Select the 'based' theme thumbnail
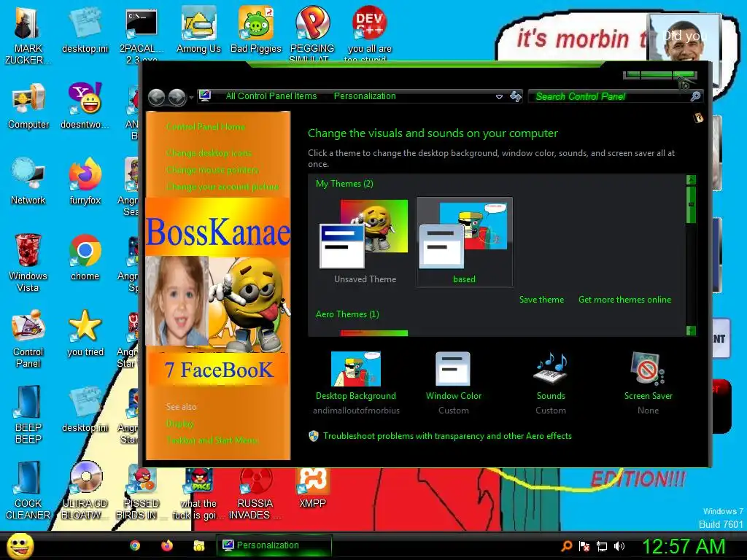747x560 pixels. click(465, 241)
